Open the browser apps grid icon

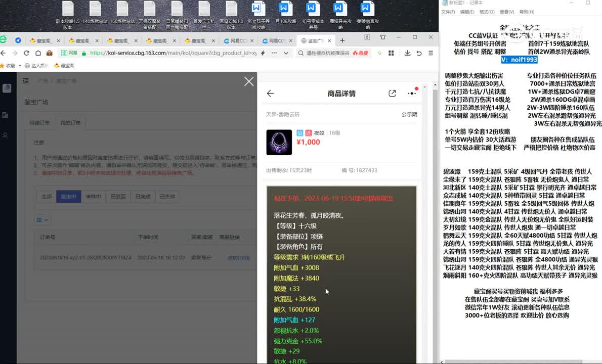[391, 53]
